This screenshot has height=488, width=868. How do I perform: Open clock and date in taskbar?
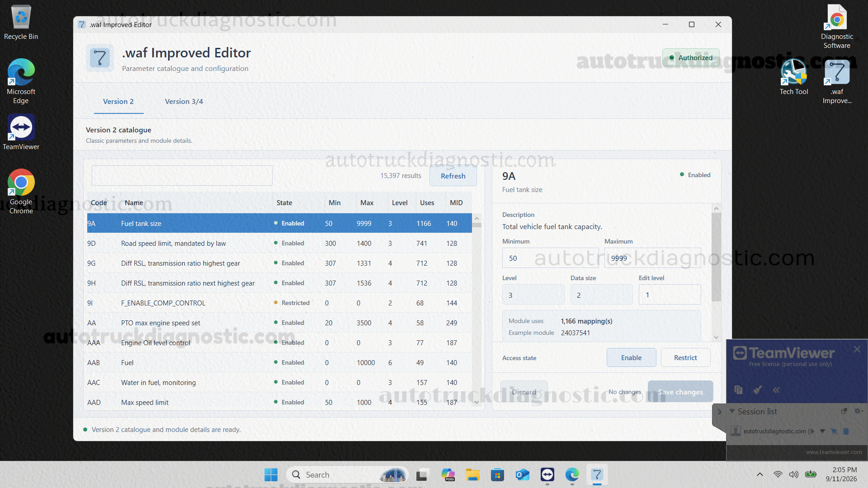(841, 474)
